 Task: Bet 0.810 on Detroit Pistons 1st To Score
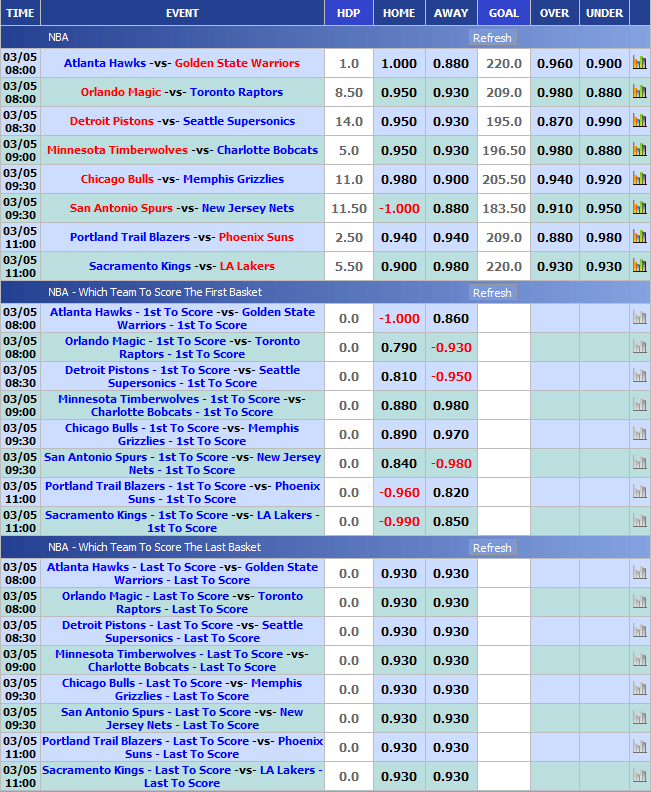[x=399, y=377]
